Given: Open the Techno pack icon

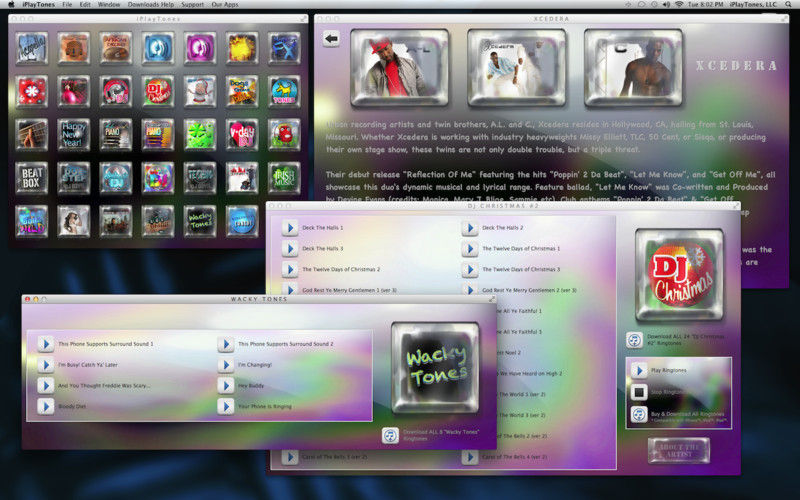Looking at the screenshot, I should point(200,178).
